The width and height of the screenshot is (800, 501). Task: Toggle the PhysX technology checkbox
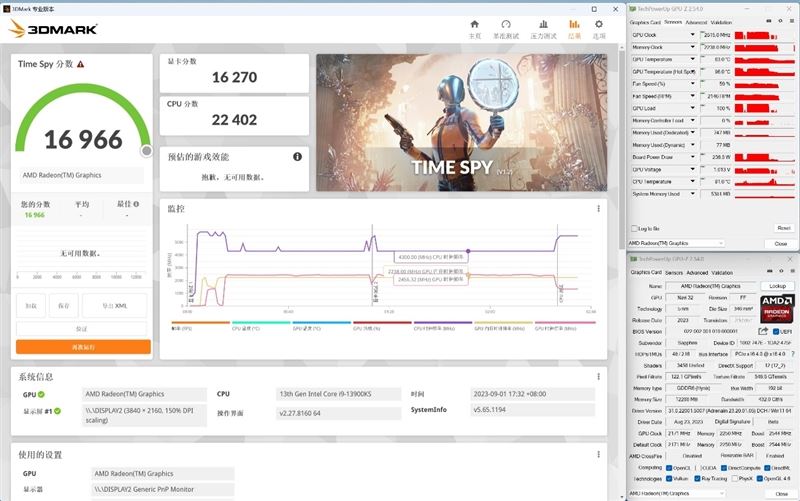pos(735,479)
